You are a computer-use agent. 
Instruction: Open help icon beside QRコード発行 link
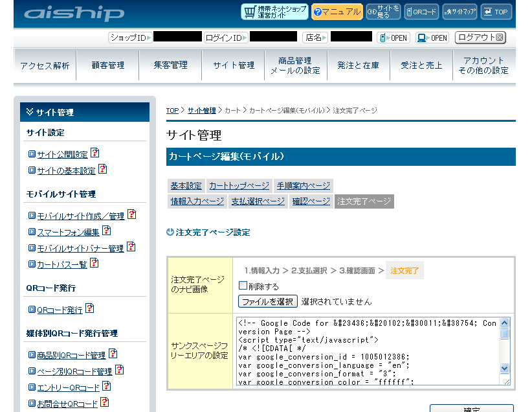(89, 308)
